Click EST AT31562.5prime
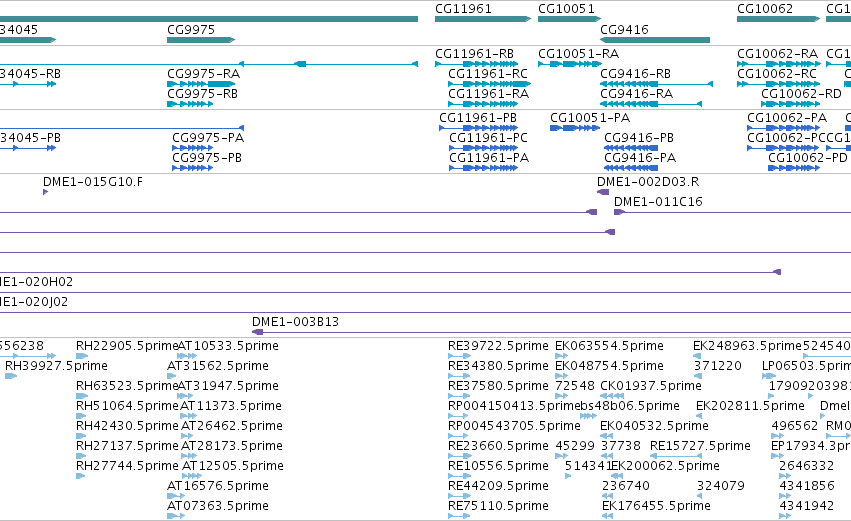This screenshot has width=851, height=521. tap(172, 376)
